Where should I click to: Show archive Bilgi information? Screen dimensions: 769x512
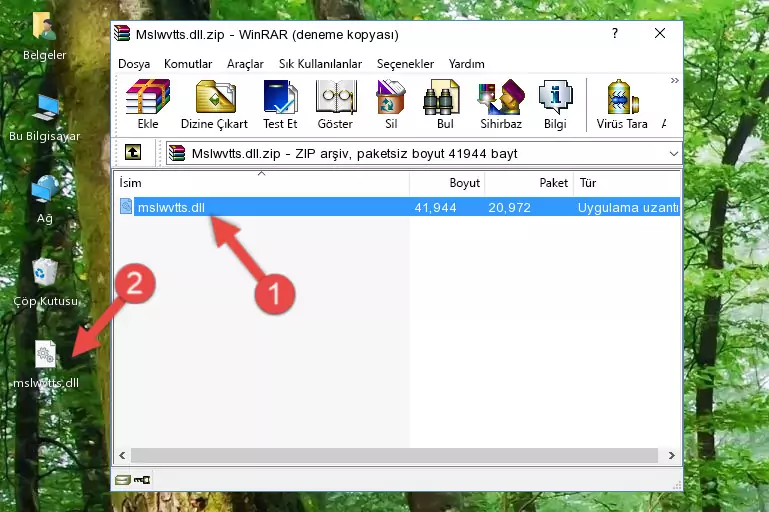click(555, 104)
